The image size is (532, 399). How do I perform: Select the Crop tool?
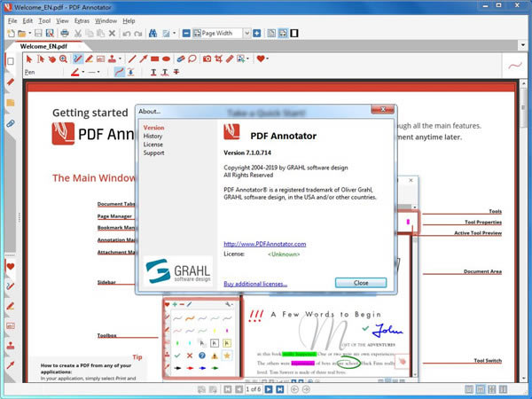[x=218, y=59]
